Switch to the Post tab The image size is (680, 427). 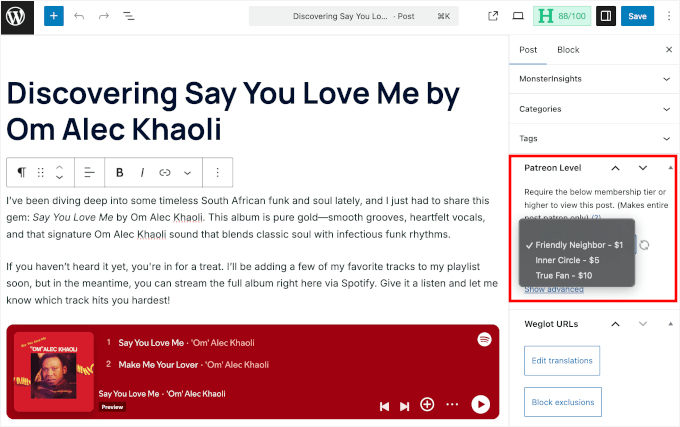528,50
